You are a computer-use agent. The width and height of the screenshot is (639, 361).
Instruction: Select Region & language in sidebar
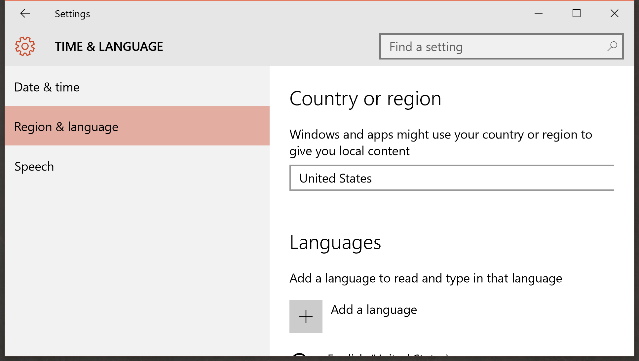(137, 126)
